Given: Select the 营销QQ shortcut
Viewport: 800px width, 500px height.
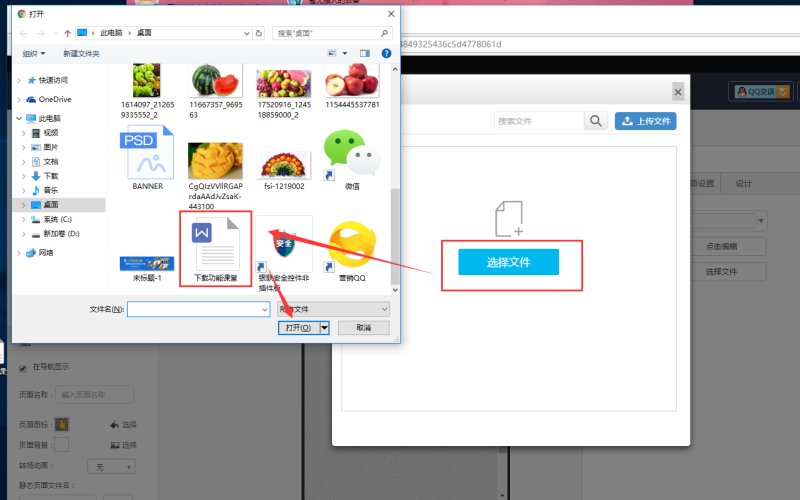Looking at the screenshot, I should pos(352,245).
